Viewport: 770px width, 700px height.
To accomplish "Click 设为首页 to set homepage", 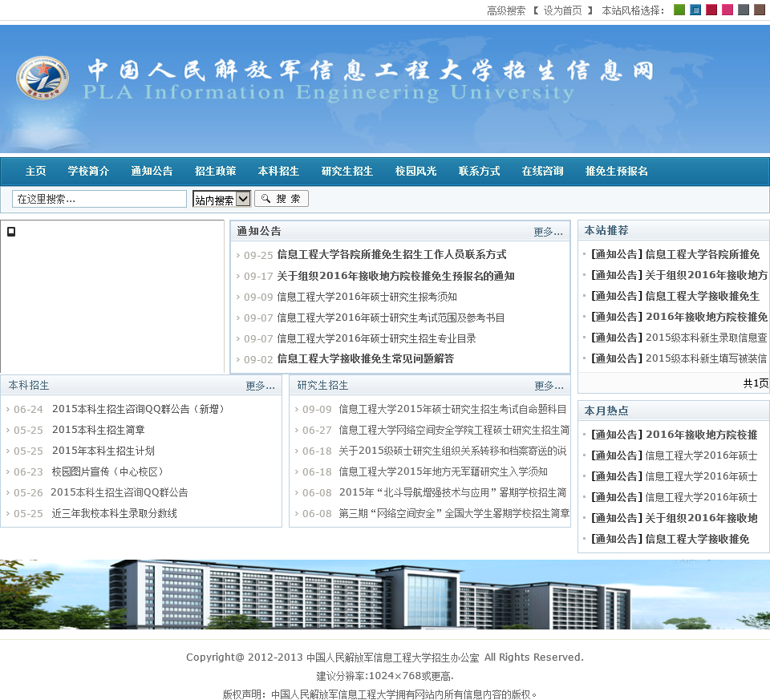I will (563, 10).
